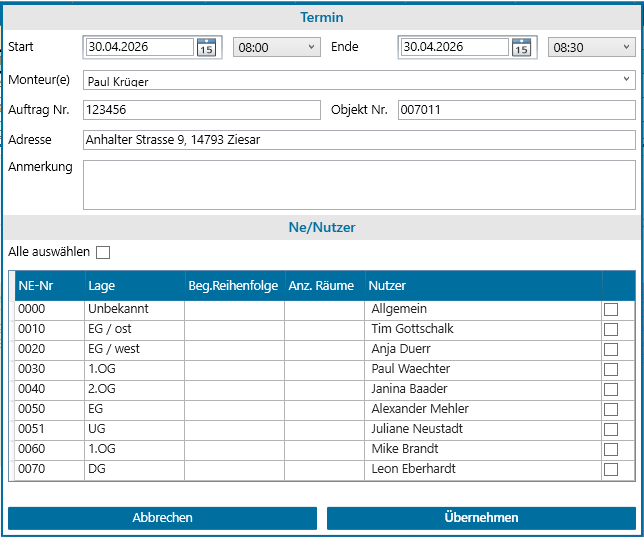Select the Anja Duerr row checkbox
Viewport: 644px width, 537px height.
coord(611,349)
